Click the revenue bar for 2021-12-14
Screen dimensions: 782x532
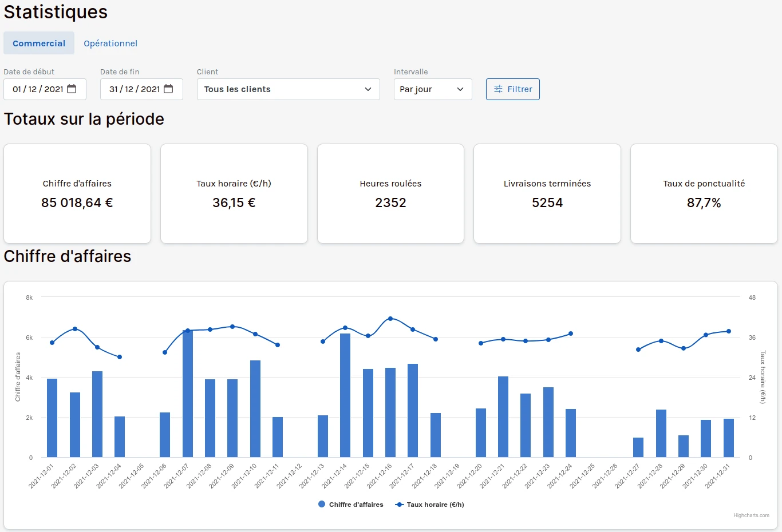pos(345,395)
